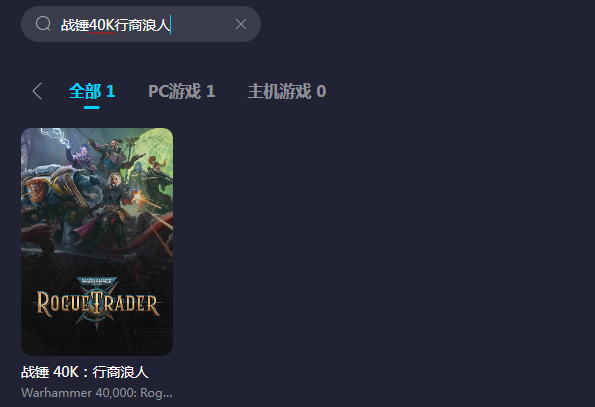Viewport: 595px width, 407px height.
Task: Click the purple psyker casting lightning on cover
Action: [x=79, y=156]
